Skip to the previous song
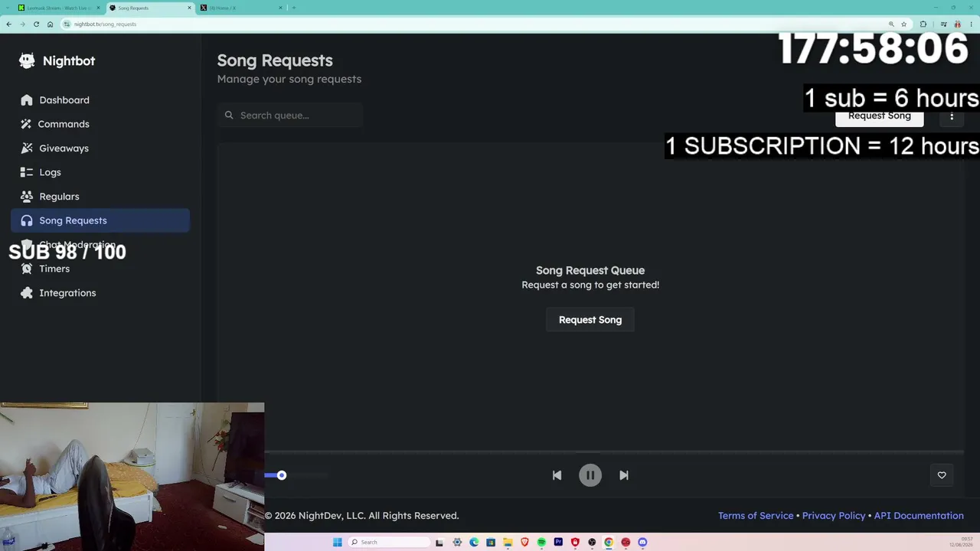This screenshot has height=551, width=980. [557, 475]
